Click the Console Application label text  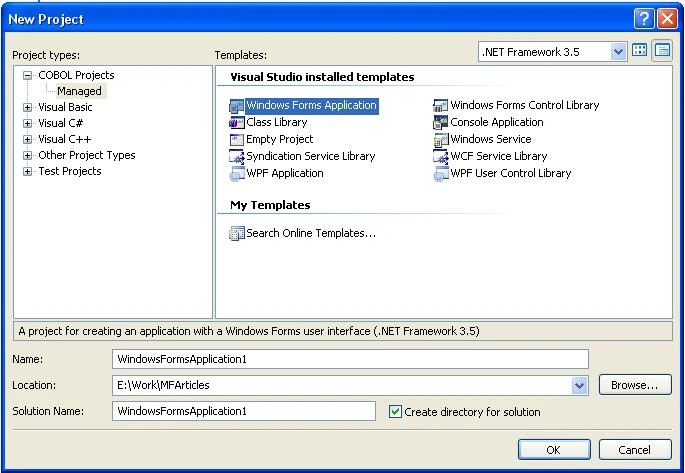[x=497, y=122]
